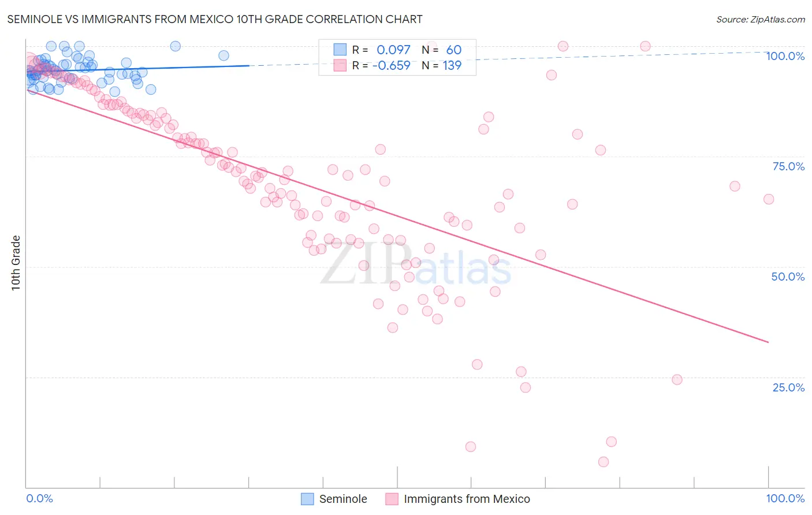
Task: Click the R value 0.097 text
Action: 393,50
